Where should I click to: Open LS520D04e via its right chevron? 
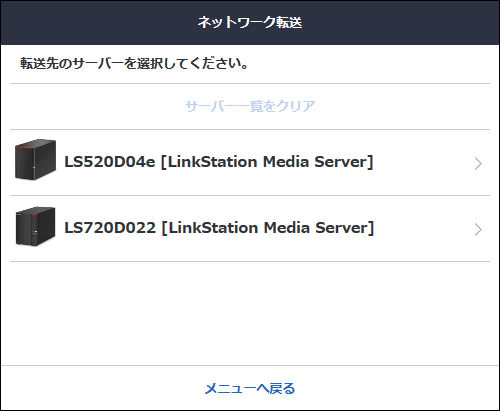pyautogui.click(x=478, y=163)
